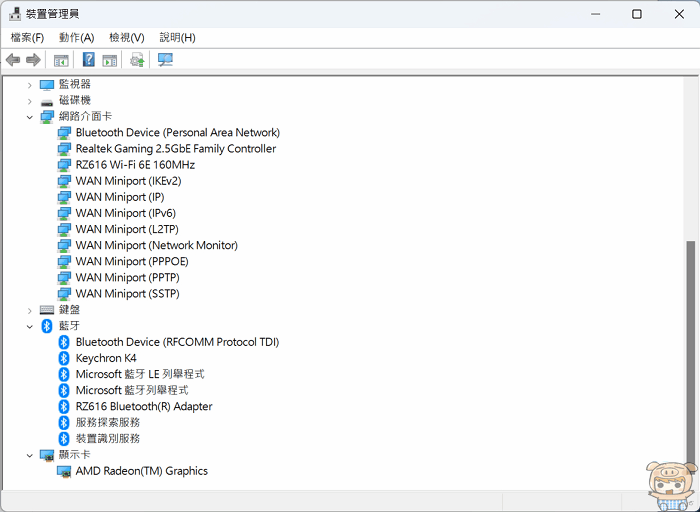Collapse the 藍牙 category
This screenshot has height=512, width=700.
(29, 326)
